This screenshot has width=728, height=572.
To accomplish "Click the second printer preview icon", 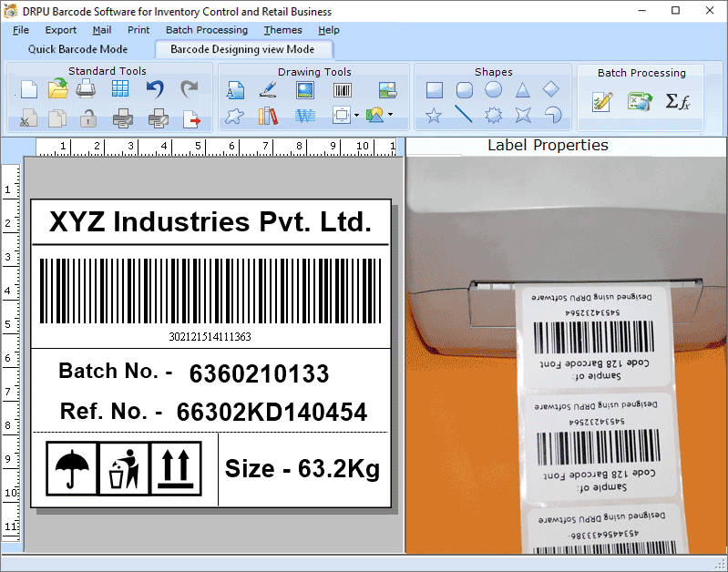I will coord(159,118).
